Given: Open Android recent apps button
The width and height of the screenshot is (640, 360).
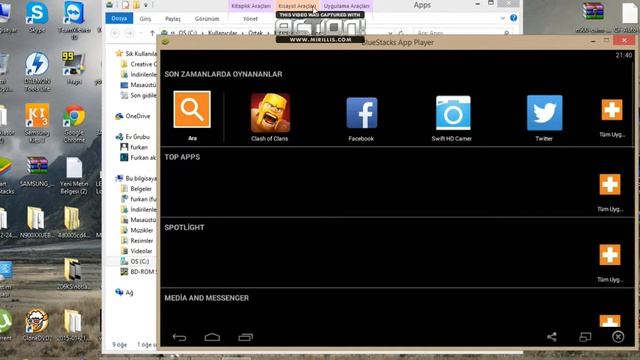Looking at the screenshot, I should coord(245,337).
